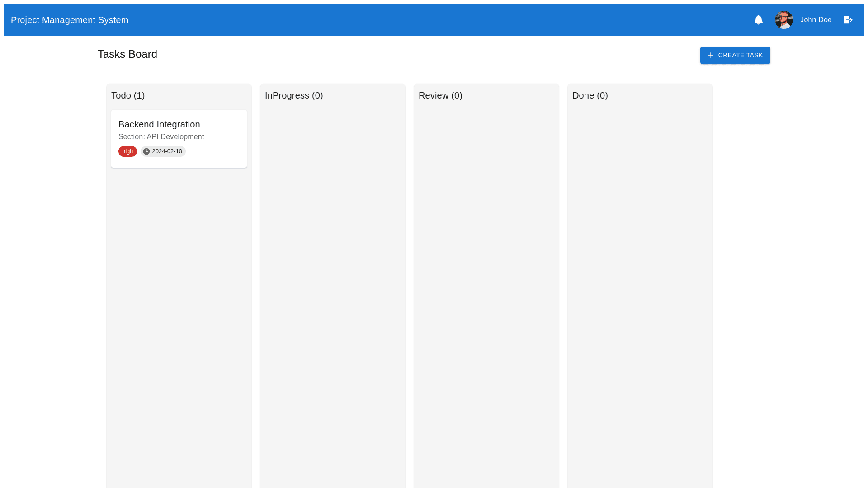Click the Section: API Development text

coord(161,137)
